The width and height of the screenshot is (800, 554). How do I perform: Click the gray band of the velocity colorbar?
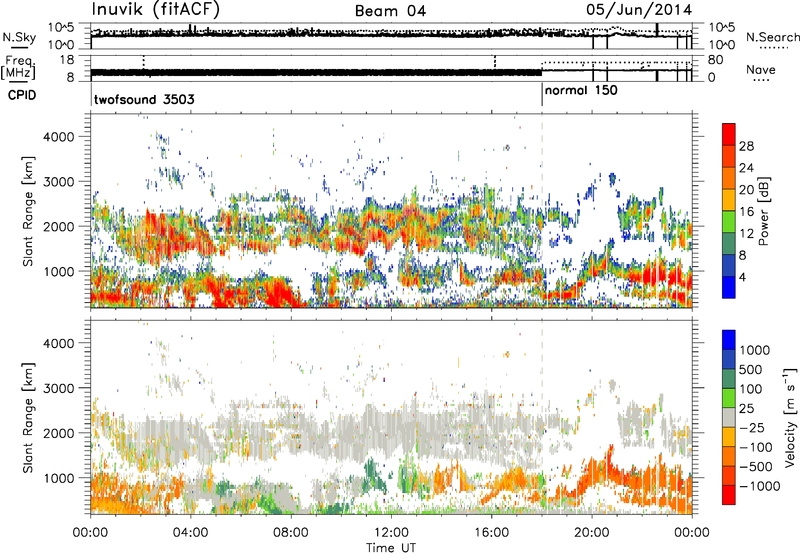729,417
